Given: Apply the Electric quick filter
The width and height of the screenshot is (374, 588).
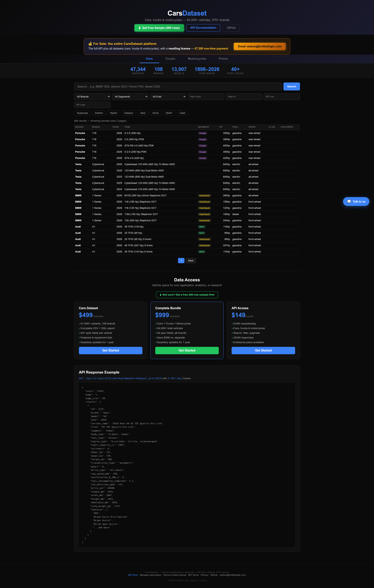Looking at the screenshot, I should [x=99, y=113].
